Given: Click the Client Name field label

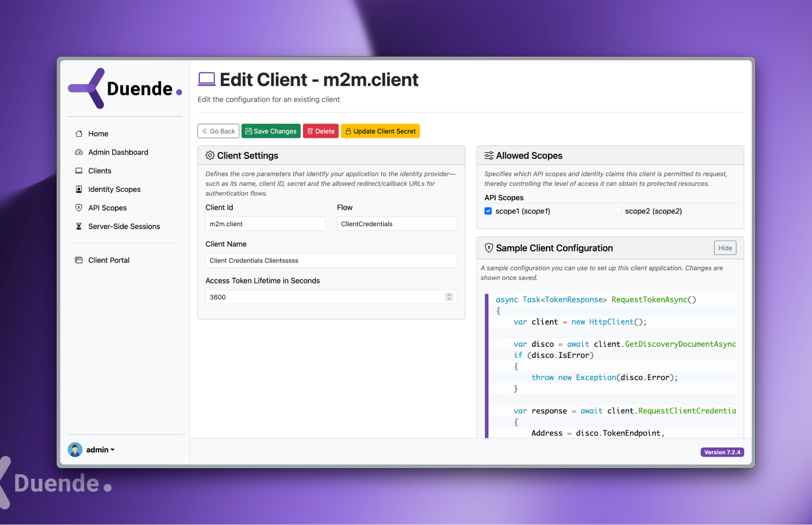Looking at the screenshot, I should [x=226, y=244].
